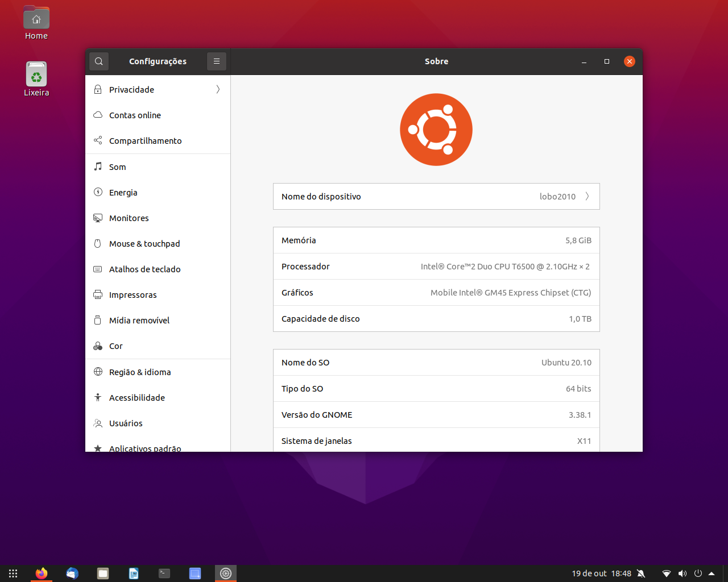Click the Wi-Fi icon in system tray
This screenshot has height=582, width=728.
coord(666,573)
